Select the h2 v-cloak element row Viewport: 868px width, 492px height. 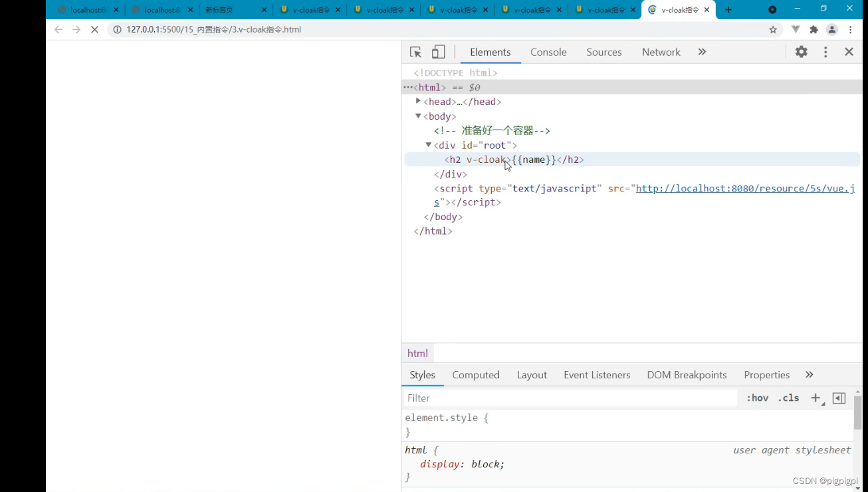[x=632, y=160]
